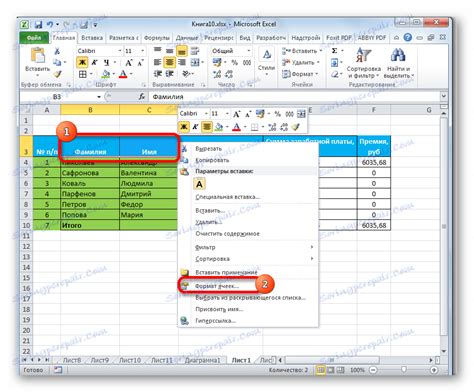The image size is (474, 392).
Task: Switch to the Вставка ribbon tab
Action: 92,38
